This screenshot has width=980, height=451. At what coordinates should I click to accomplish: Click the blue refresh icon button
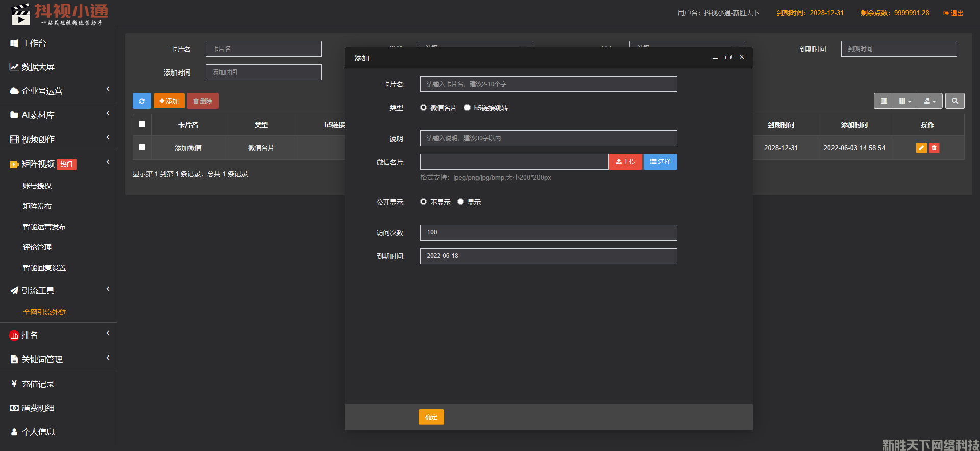tap(142, 101)
